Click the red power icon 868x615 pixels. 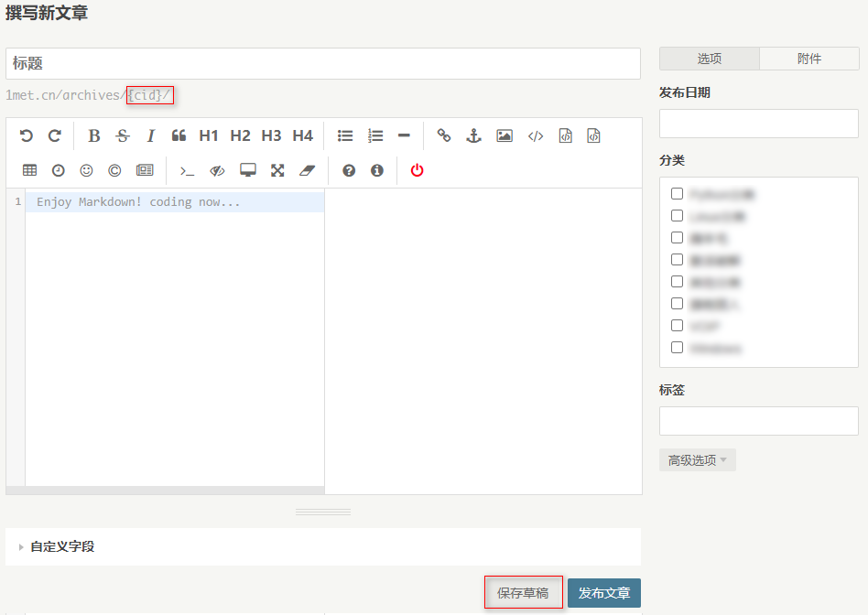pos(417,170)
